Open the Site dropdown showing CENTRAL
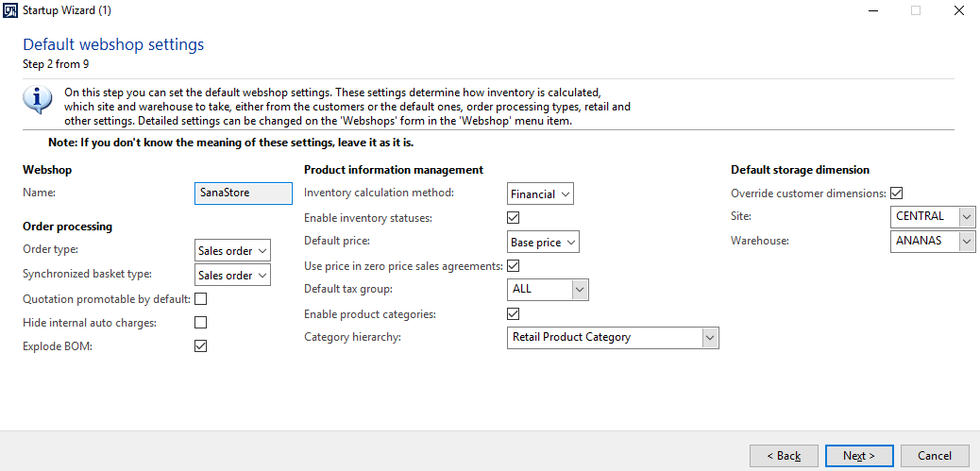Screen dimensions: 980x471 coord(933,217)
